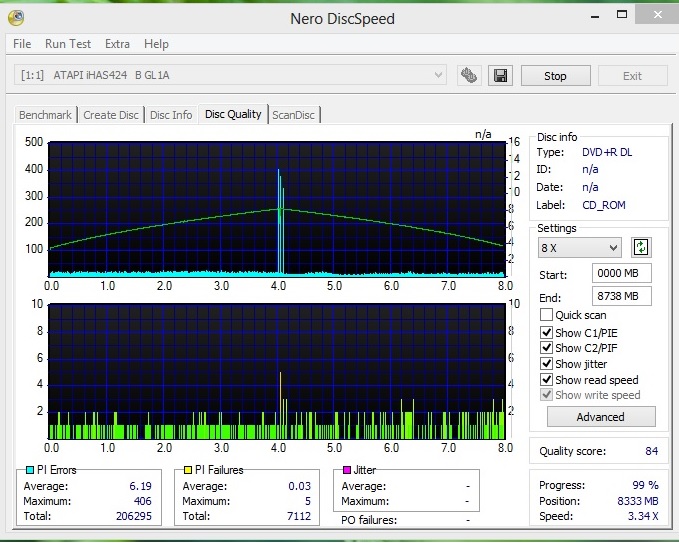Screen dimensions: 679x543
Task: Open the options icon beside the drive selector
Action: click(468, 76)
